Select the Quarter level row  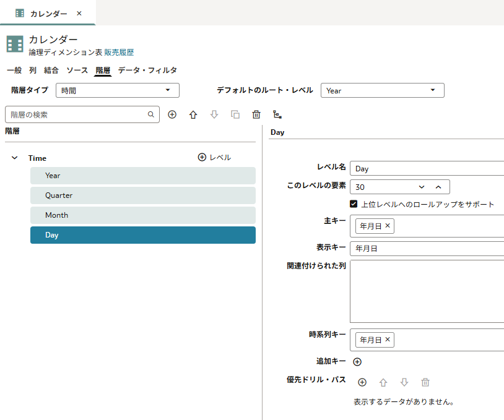pos(143,195)
